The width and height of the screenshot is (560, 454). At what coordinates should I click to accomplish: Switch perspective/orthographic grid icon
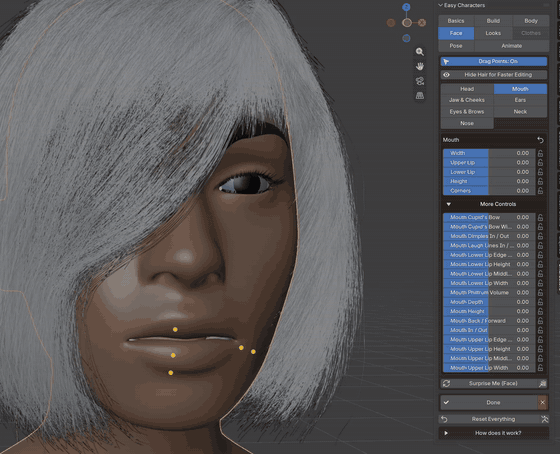[x=420, y=96]
